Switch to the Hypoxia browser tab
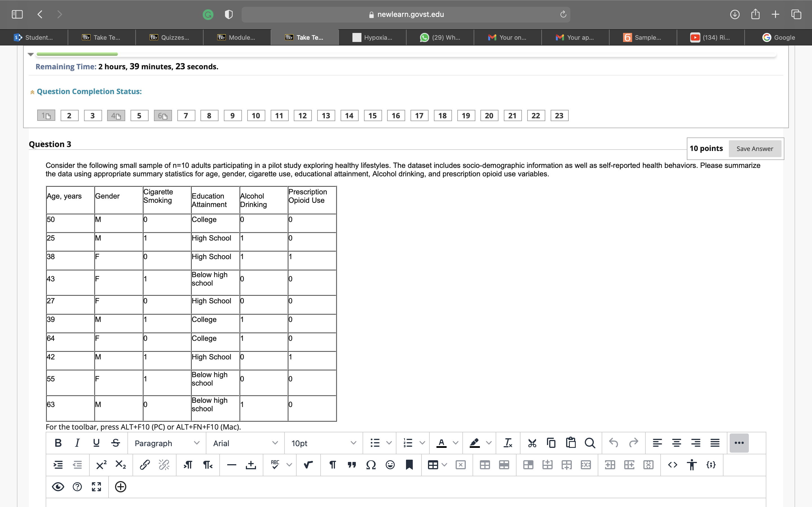Image resolution: width=812 pixels, height=507 pixels. [372, 37]
